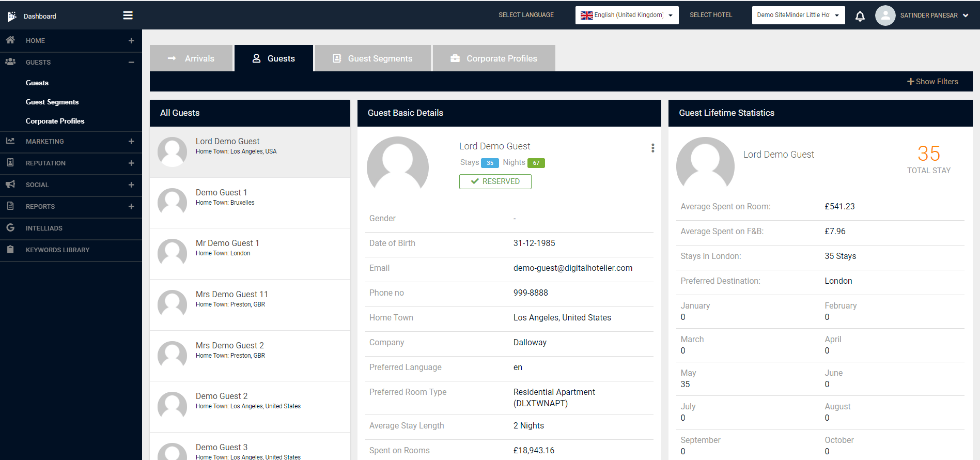Switch to the Corporate Profiles tab
This screenshot has width=980, height=460.
pos(494,58)
